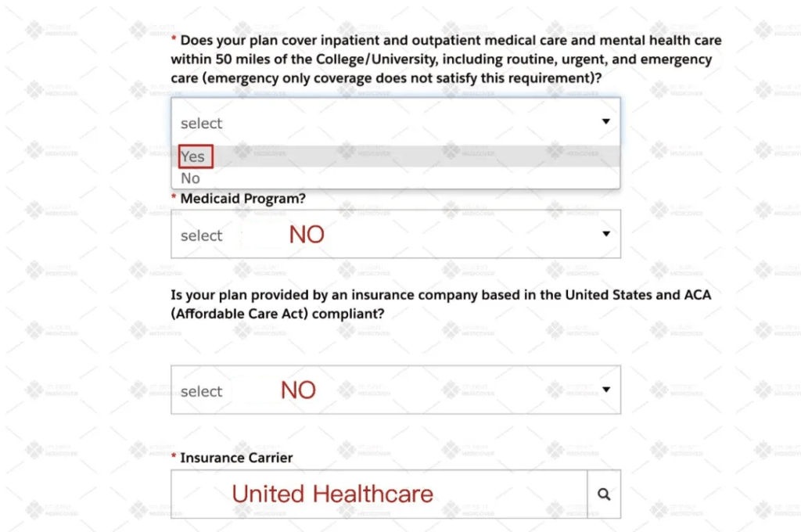Open the ACA compliant select dropdown

[396, 390]
